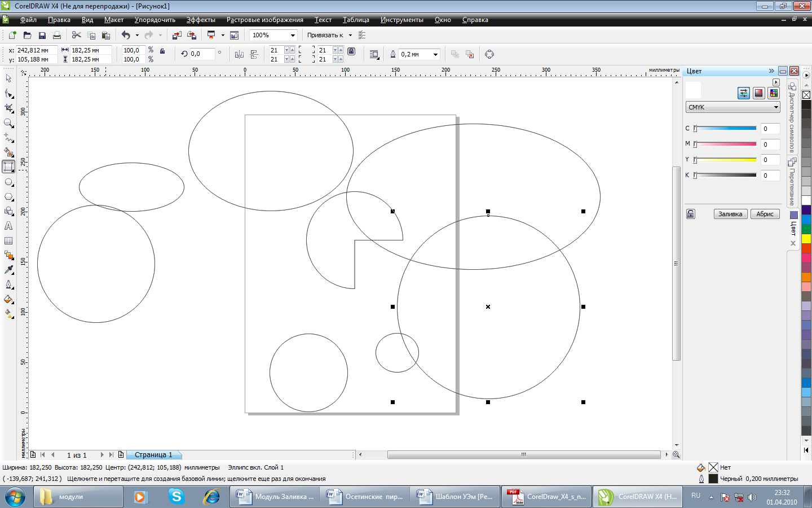Click the Export icon
The width and height of the screenshot is (812, 508).
click(192, 35)
